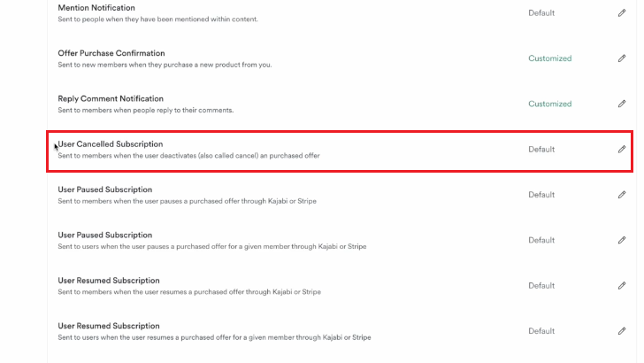Viewport: 644px width, 363px height.
Task: Edit the members' User Resumed Subscription email
Action: [622, 286]
